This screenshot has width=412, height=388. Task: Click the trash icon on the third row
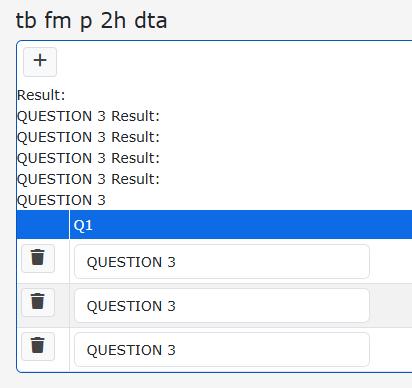pos(38,346)
